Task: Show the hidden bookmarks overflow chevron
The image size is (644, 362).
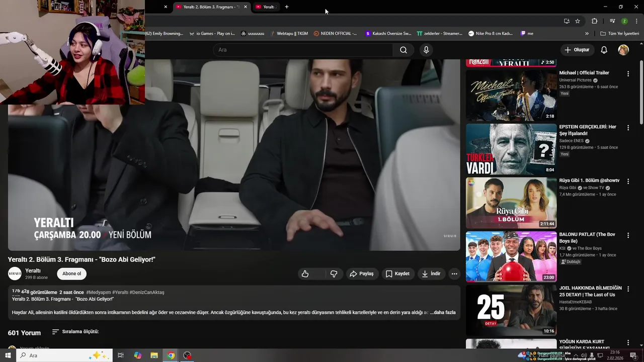Action: [x=587, y=34]
